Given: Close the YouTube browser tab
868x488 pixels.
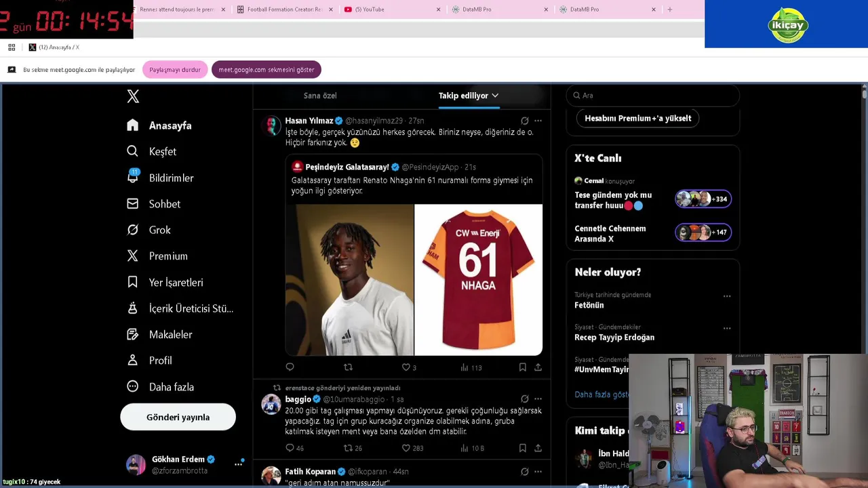Looking at the screenshot, I should (438, 9).
